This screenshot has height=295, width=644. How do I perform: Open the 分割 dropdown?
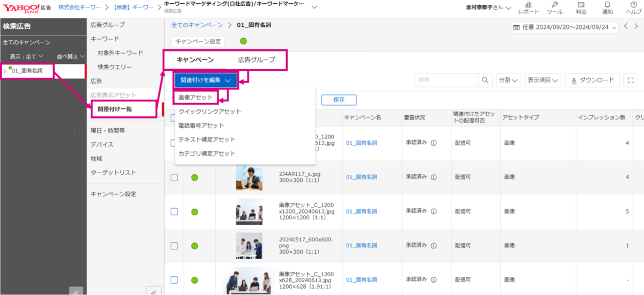(x=509, y=80)
